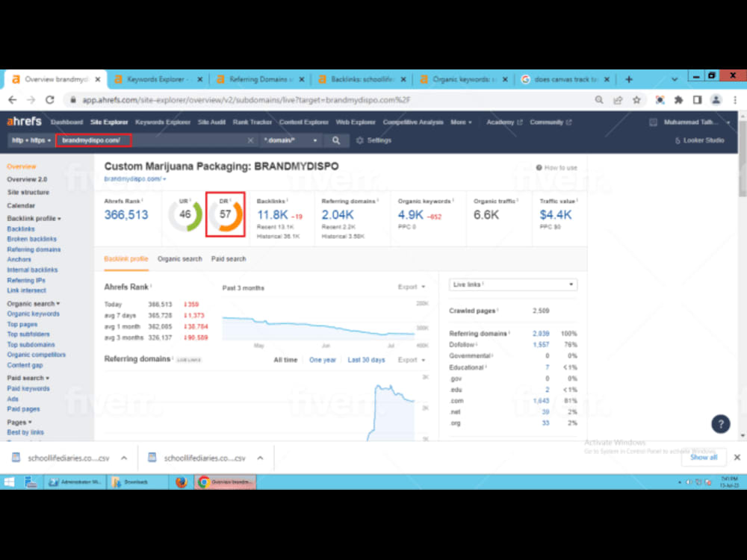Click the 2.04K Referring domains value

pyautogui.click(x=338, y=215)
